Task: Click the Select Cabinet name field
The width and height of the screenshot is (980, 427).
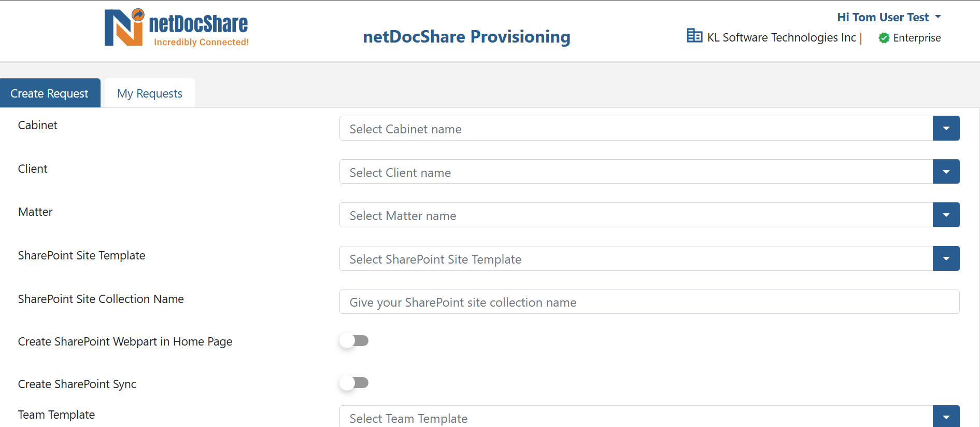Action: [636, 129]
